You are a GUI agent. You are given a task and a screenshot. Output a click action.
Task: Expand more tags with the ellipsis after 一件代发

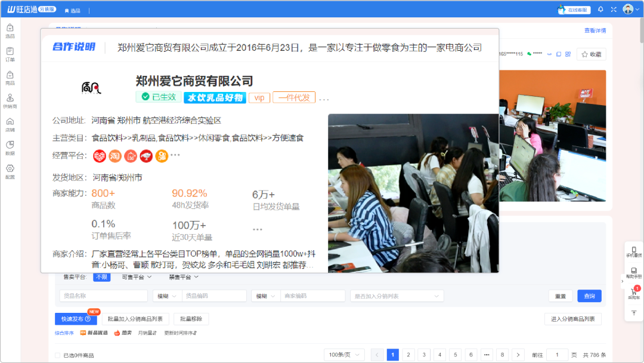click(324, 99)
